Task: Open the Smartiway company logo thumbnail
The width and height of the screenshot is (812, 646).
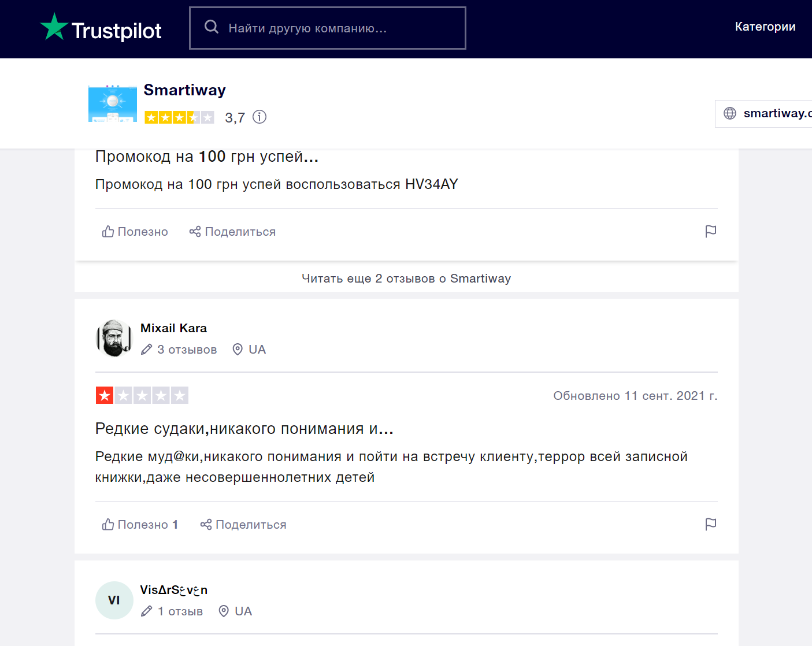Action: click(113, 103)
